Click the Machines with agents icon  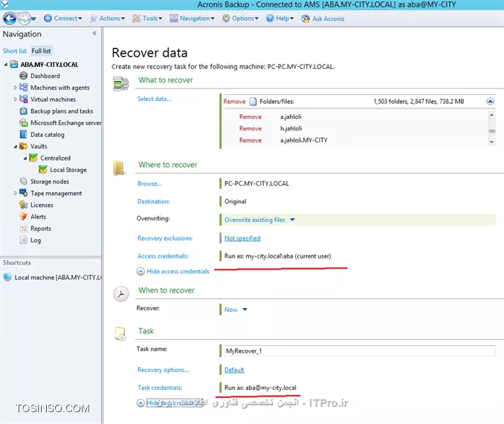tap(24, 88)
